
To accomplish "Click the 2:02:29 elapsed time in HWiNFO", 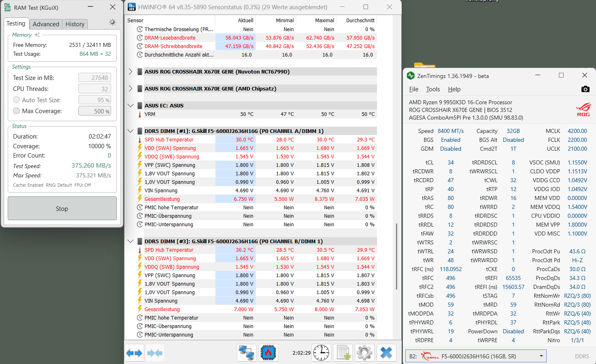I will pyautogui.click(x=301, y=353).
